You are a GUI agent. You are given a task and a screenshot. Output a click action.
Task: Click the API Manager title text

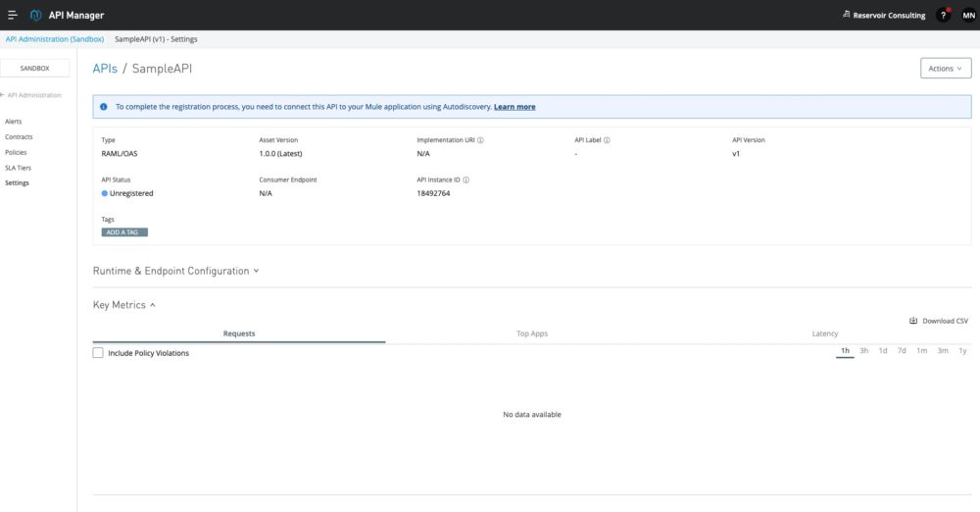click(x=76, y=15)
